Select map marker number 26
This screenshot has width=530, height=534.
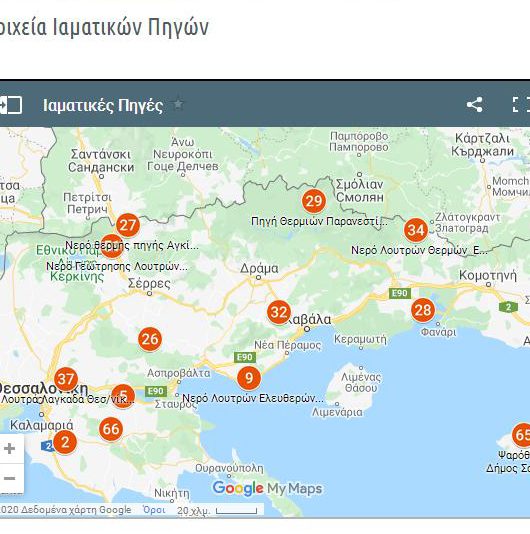(150, 339)
